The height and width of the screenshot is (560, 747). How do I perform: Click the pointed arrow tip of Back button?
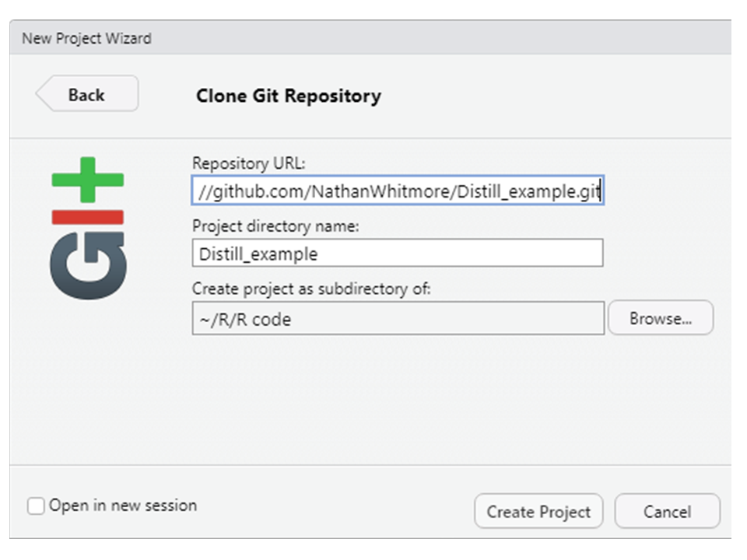point(43,94)
